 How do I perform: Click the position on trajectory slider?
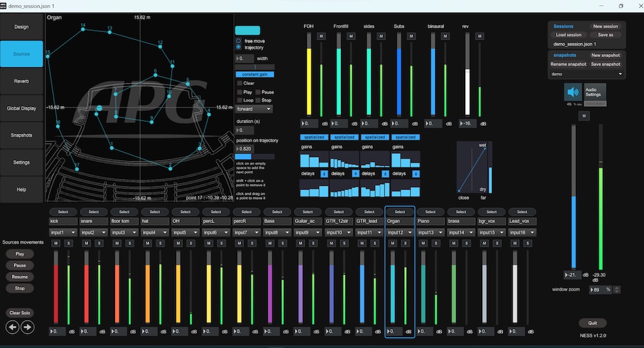click(x=255, y=156)
